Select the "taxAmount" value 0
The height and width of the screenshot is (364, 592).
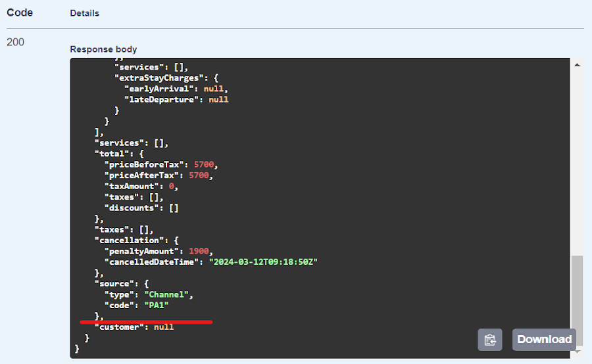click(x=172, y=187)
